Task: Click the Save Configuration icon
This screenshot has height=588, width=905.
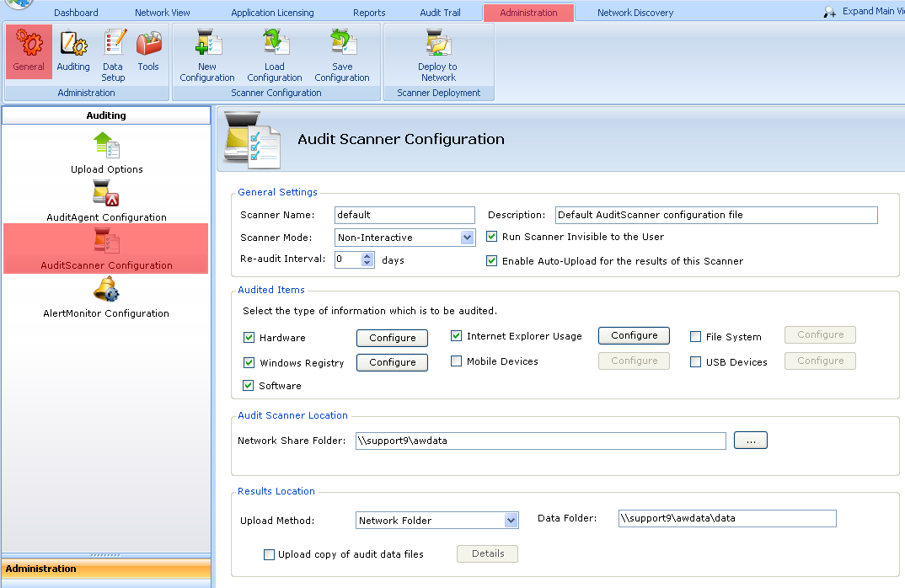Action: [x=342, y=56]
